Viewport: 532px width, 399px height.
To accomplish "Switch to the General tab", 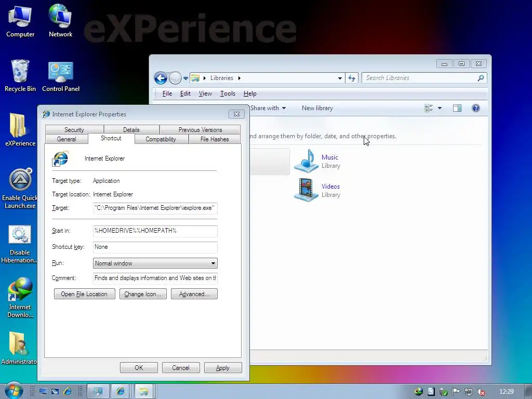I will click(x=66, y=139).
